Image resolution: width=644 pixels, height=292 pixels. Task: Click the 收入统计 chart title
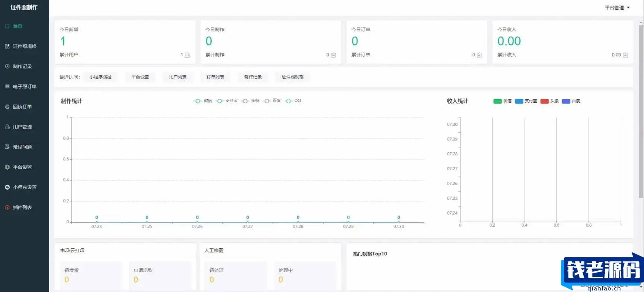(x=458, y=101)
